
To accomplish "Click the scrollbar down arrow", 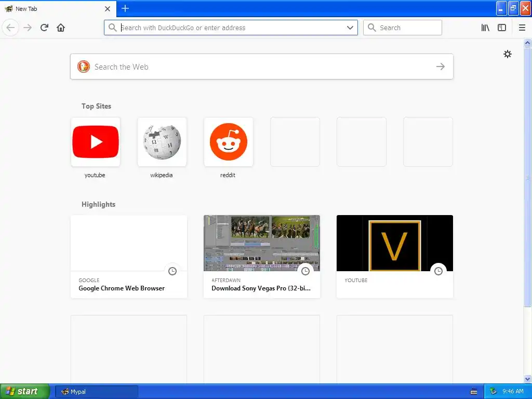I will click(x=527, y=379).
